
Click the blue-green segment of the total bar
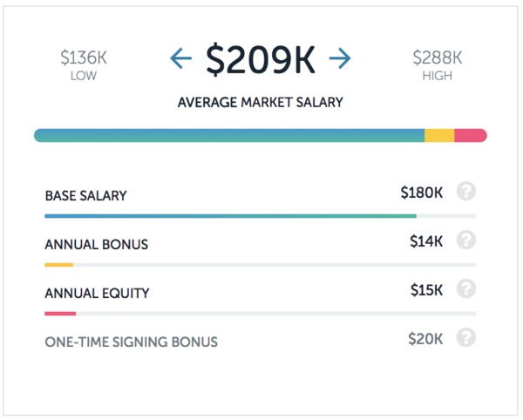click(x=229, y=135)
